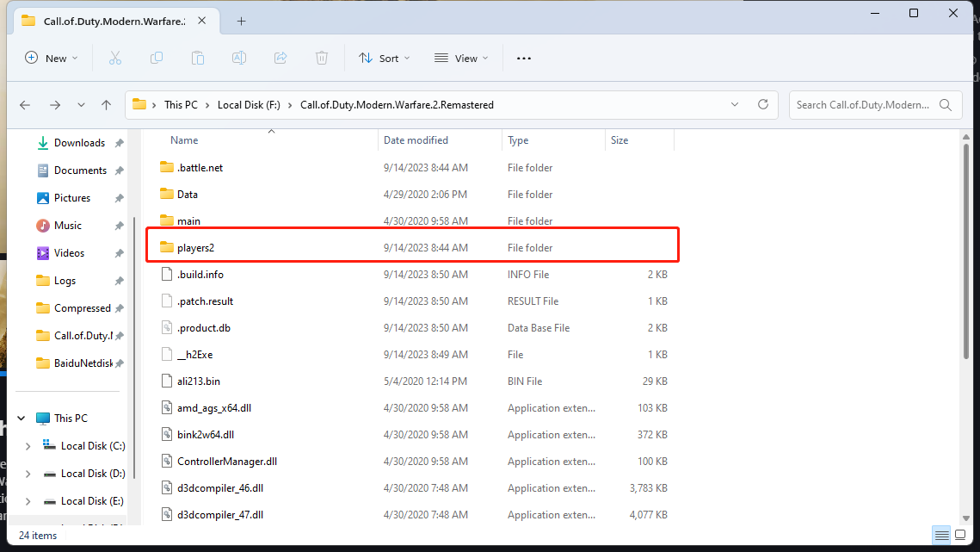This screenshot has width=980, height=552.
Task: Switch to large icons view in status bar
Action: (960, 535)
